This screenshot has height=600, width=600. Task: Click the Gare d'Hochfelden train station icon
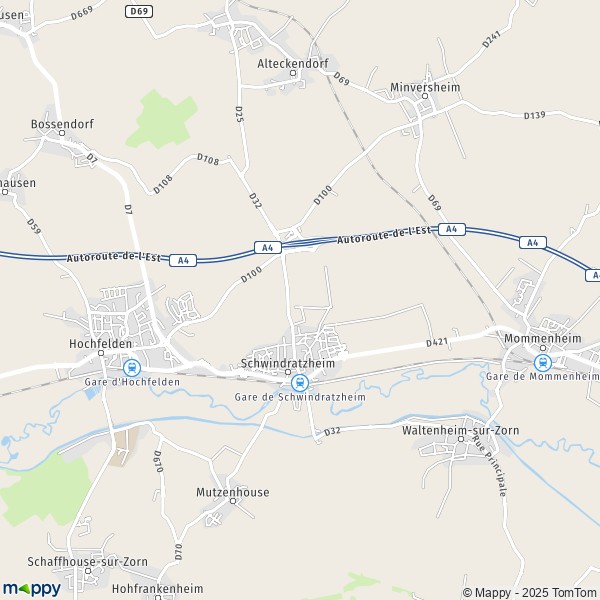[x=132, y=368]
